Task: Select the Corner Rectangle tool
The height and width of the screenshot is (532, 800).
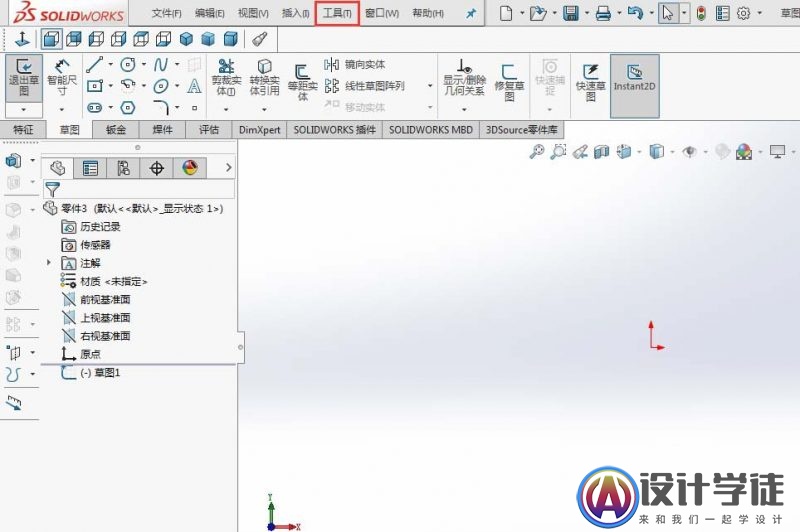Action: 95,86
